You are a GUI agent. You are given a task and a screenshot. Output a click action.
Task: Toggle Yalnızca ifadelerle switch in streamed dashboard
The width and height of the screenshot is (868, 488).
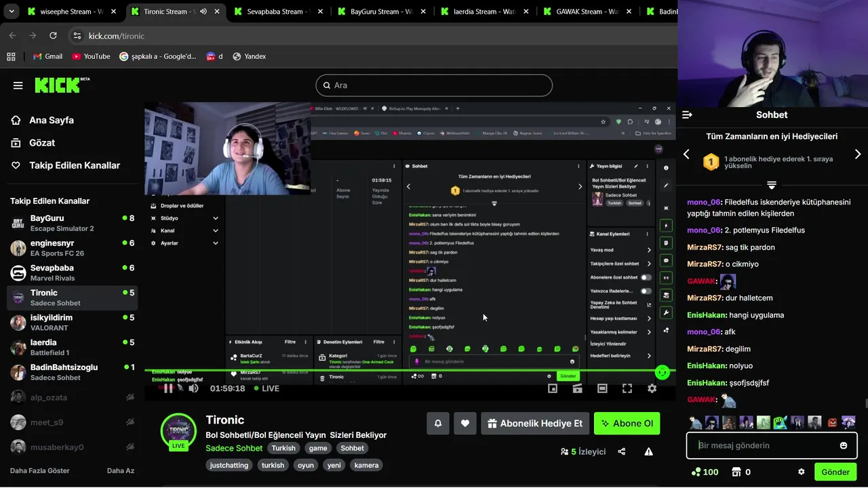point(646,291)
